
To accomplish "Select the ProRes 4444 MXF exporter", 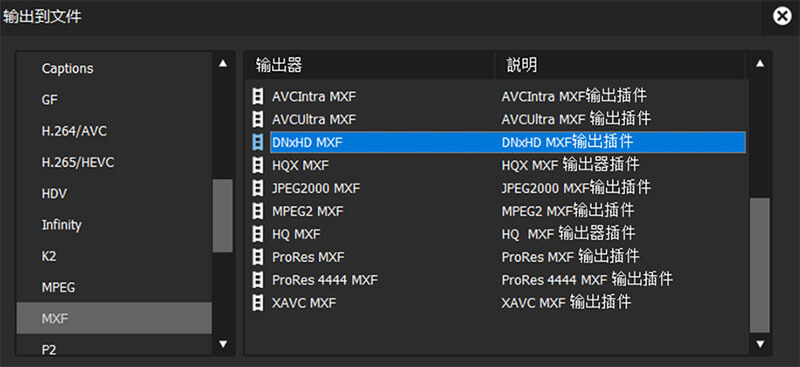I will click(x=325, y=280).
